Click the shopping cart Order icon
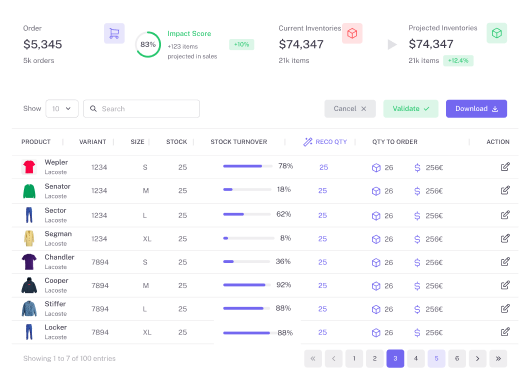 tap(114, 33)
